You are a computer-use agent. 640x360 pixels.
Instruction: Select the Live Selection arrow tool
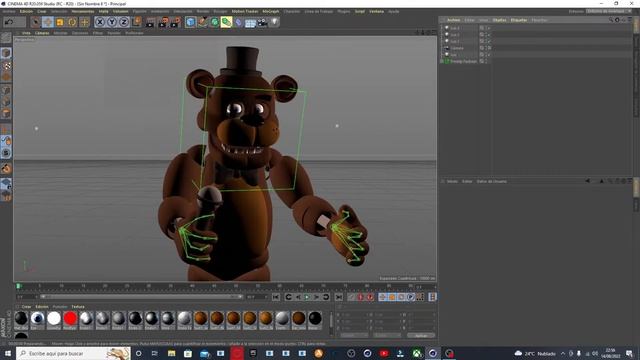pos(36,22)
